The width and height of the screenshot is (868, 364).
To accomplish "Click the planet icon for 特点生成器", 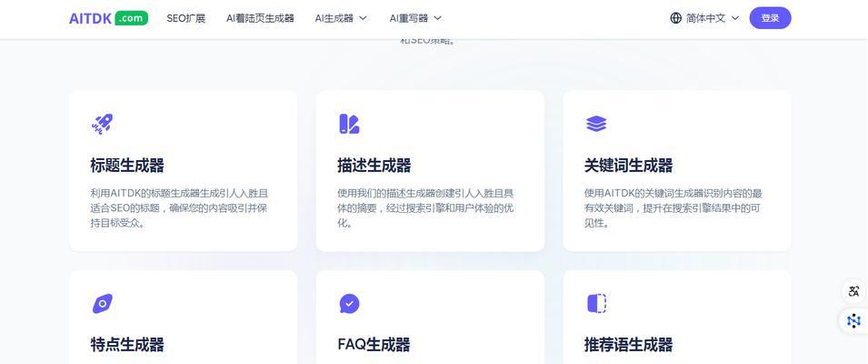I will click(103, 304).
